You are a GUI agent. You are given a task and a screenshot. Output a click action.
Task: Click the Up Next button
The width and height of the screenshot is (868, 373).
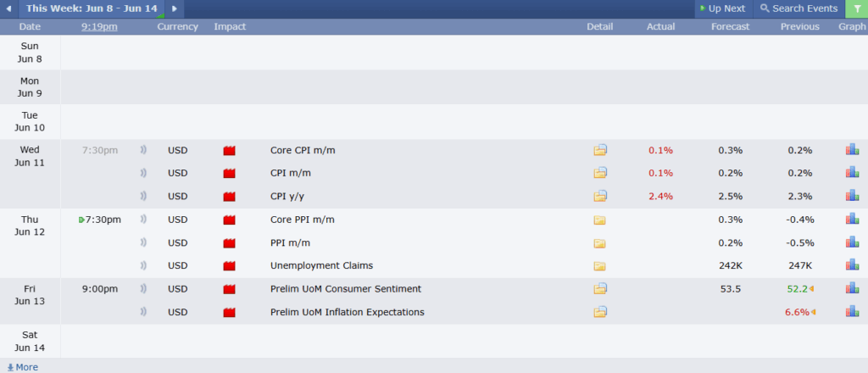(x=723, y=8)
